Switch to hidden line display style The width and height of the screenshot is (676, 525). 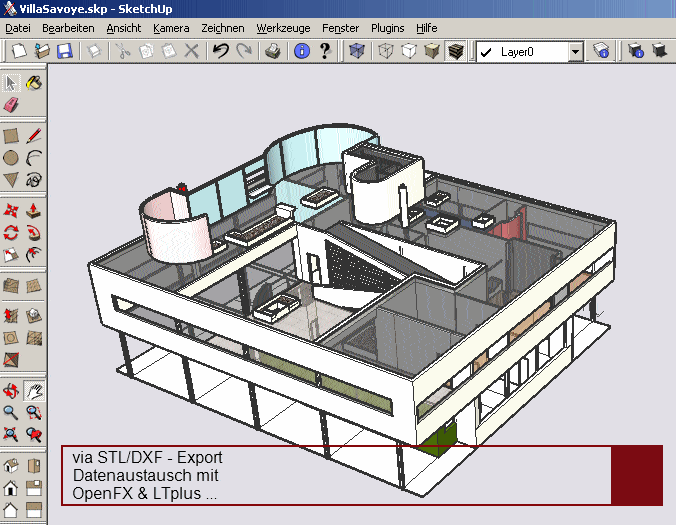[409, 51]
